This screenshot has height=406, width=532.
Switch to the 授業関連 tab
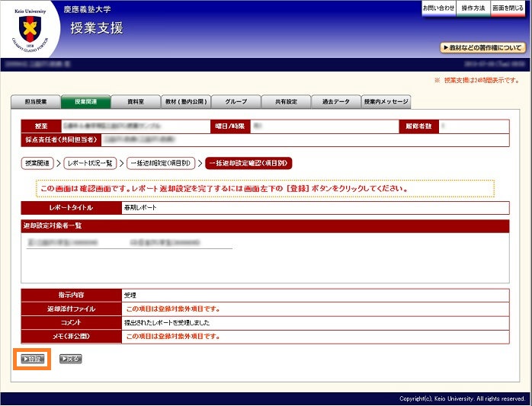[x=85, y=101]
